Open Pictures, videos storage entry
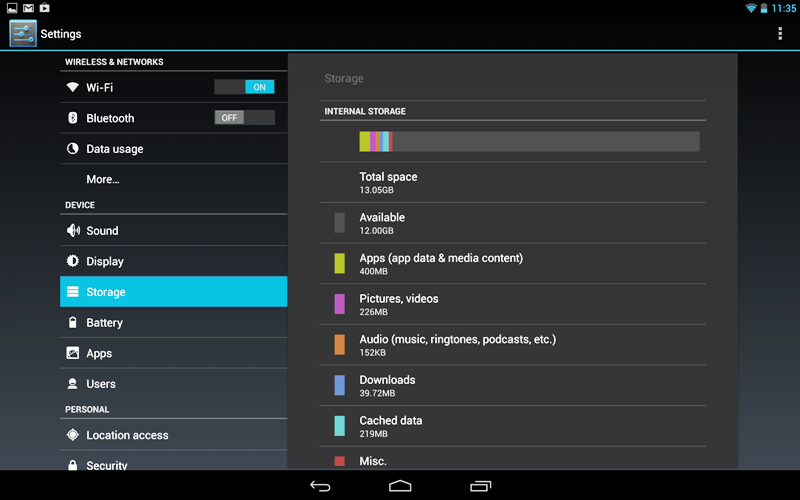This screenshot has height=500, width=800. (x=512, y=304)
